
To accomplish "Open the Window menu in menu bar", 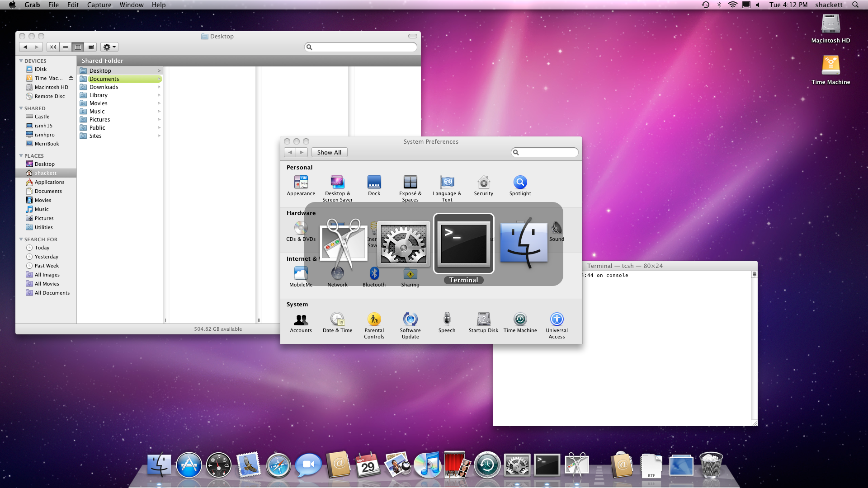I will [x=131, y=5].
